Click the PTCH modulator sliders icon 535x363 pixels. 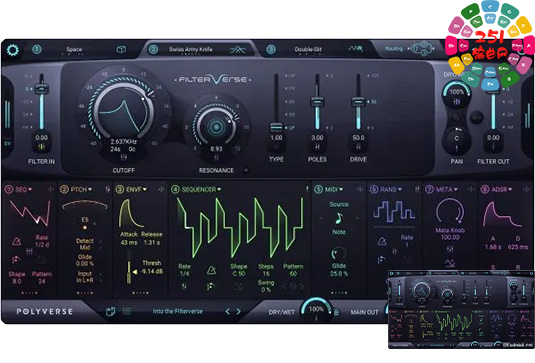pyautogui.click(x=107, y=189)
